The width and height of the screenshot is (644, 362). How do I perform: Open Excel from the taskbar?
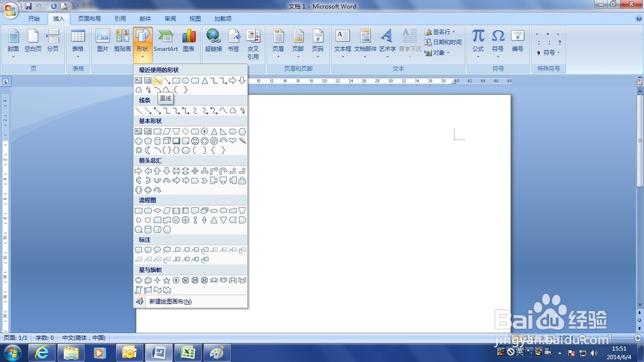click(x=187, y=352)
